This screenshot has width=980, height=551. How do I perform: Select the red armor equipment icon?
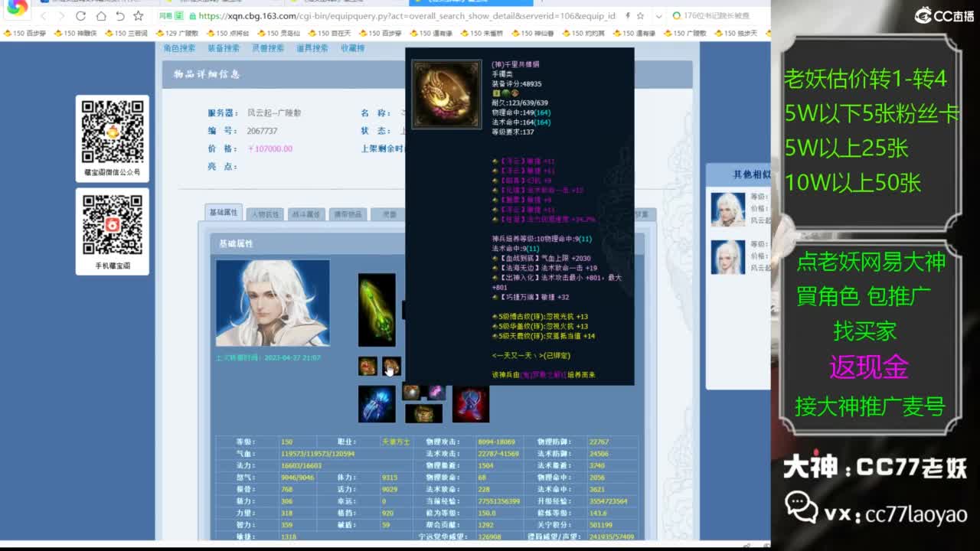[x=471, y=404]
